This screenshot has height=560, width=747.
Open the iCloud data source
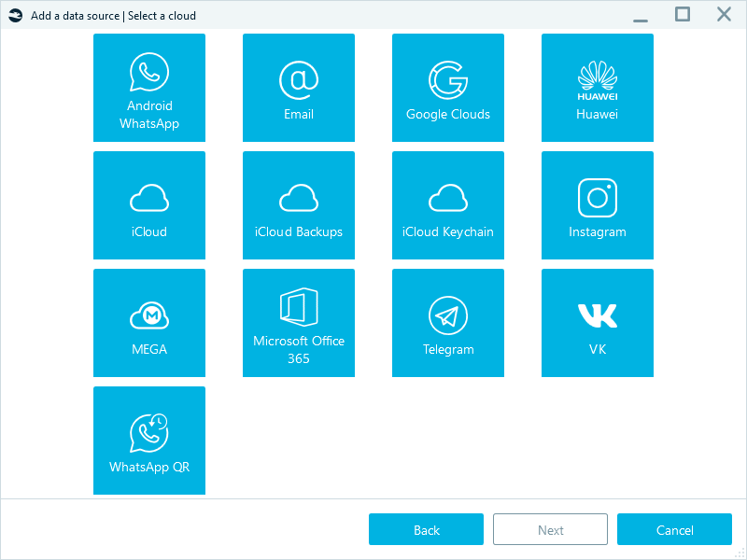pos(149,205)
